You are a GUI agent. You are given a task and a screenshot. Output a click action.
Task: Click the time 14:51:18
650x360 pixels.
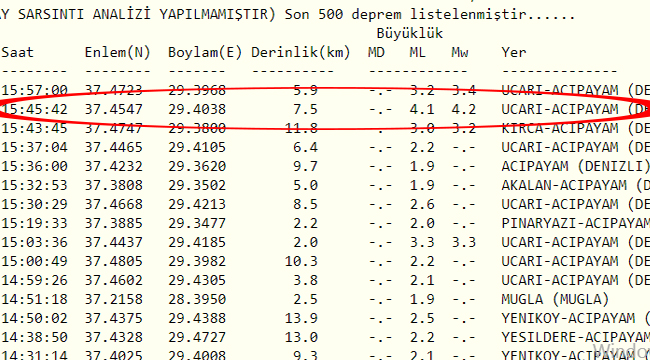click(34, 299)
